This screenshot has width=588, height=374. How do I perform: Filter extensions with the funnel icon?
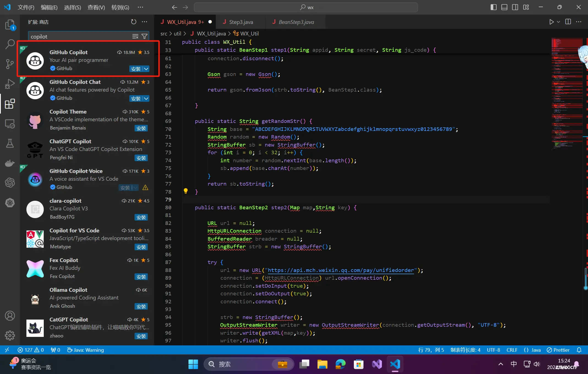pyautogui.click(x=144, y=36)
